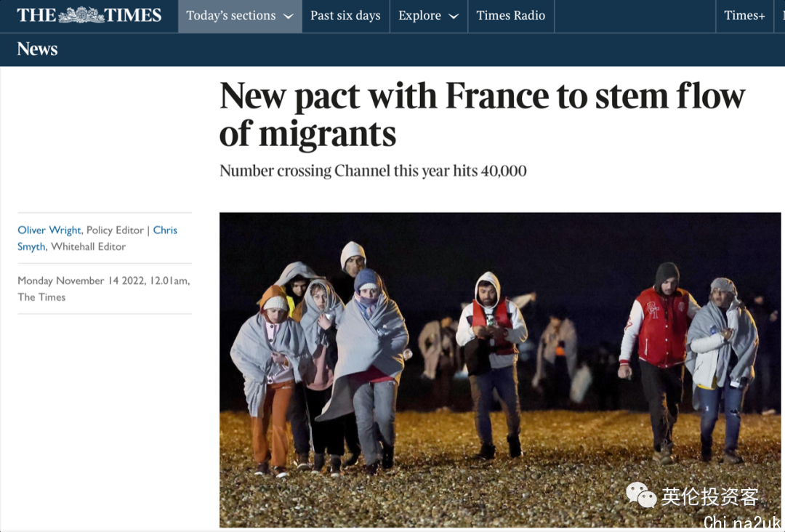
Task: Click the article photo of migrants on beach
Action: [x=500, y=370]
